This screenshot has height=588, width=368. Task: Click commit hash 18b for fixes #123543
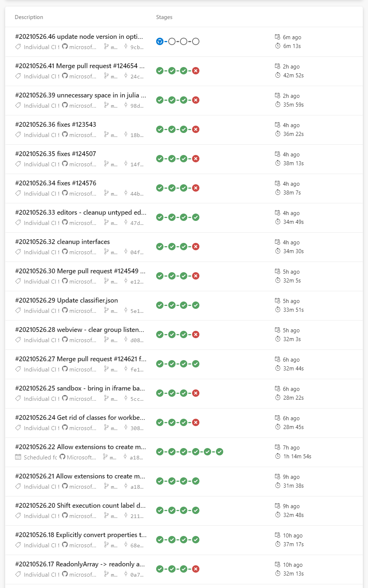[137, 135]
